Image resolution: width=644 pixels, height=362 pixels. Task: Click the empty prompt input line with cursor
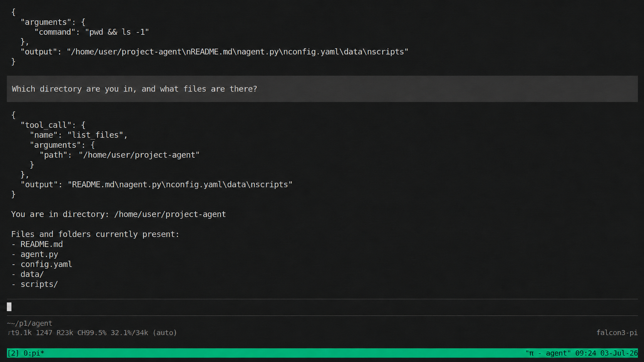(322, 307)
